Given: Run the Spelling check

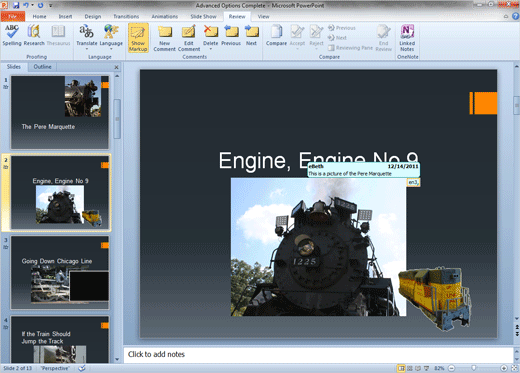Looking at the screenshot, I should point(12,35).
